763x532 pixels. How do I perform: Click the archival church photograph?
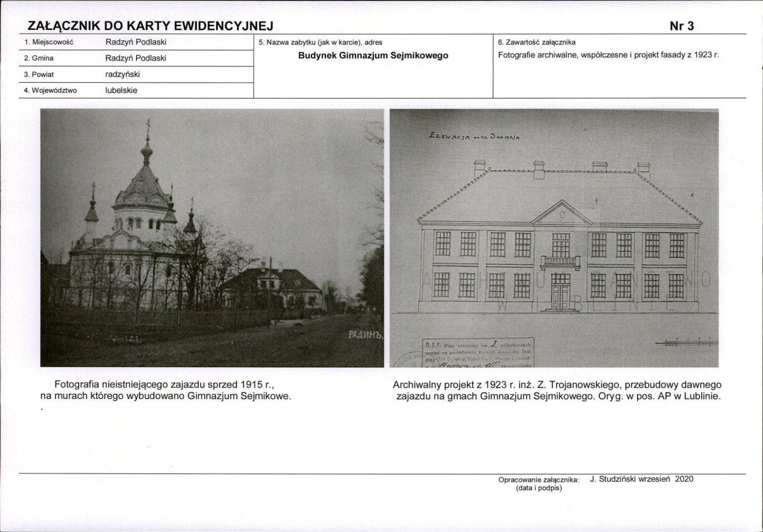tap(211, 238)
